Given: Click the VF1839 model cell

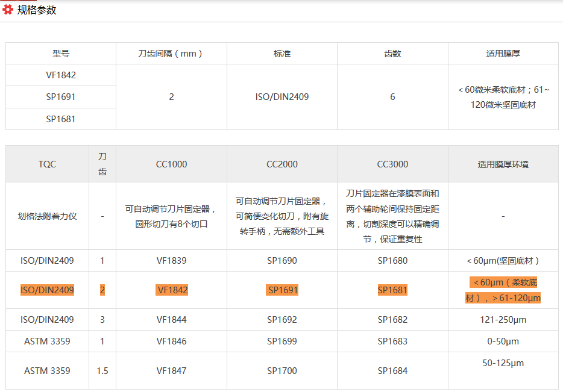Looking at the screenshot, I should 172,261.
